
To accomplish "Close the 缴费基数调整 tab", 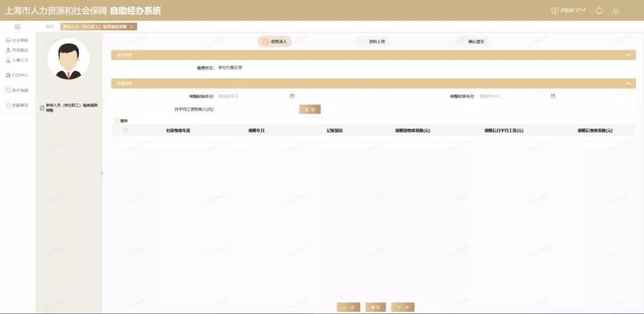I will click(132, 27).
